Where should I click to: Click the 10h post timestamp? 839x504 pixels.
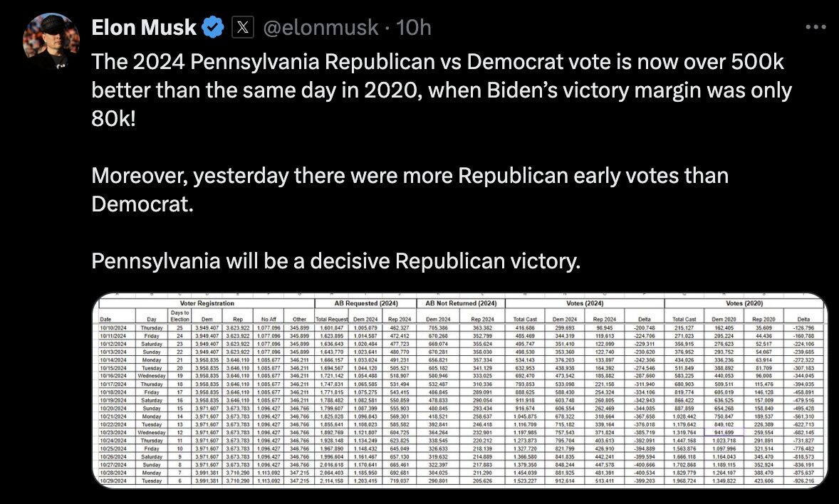click(414, 27)
